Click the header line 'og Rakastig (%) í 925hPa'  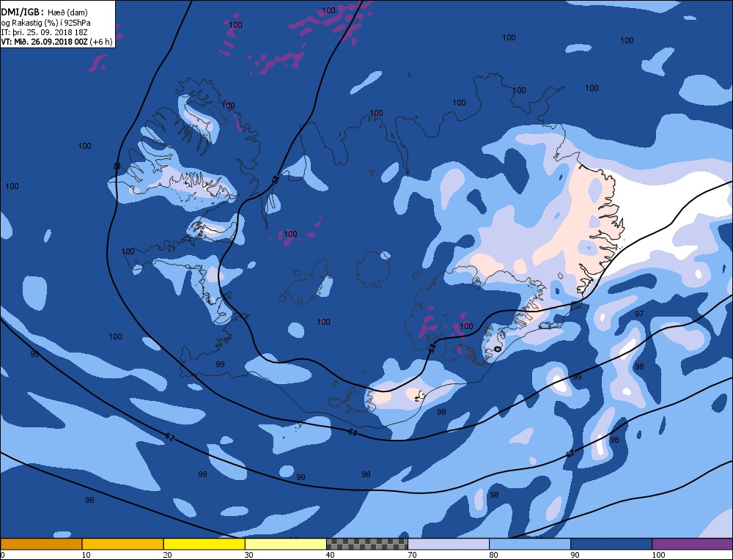pos(45,23)
